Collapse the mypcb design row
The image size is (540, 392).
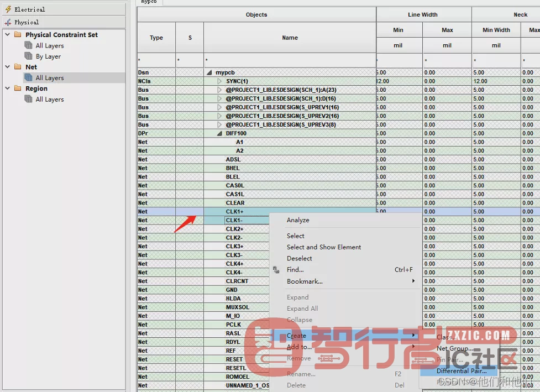click(x=209, y=72)
